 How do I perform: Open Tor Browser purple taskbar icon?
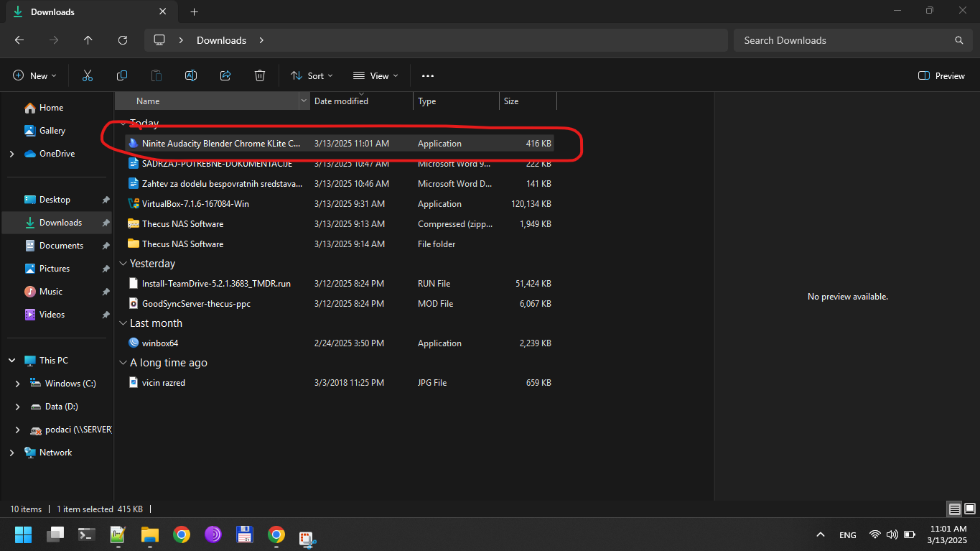coord(213,534)
